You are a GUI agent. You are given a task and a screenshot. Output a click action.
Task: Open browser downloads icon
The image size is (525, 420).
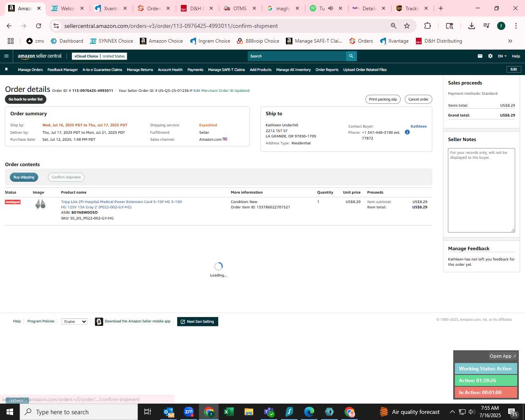472,26
